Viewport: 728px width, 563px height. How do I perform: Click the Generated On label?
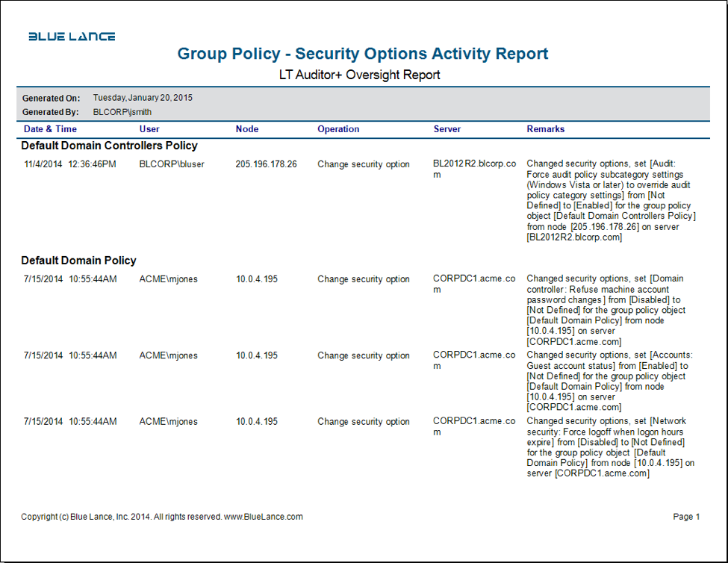(x=51, y=99)
